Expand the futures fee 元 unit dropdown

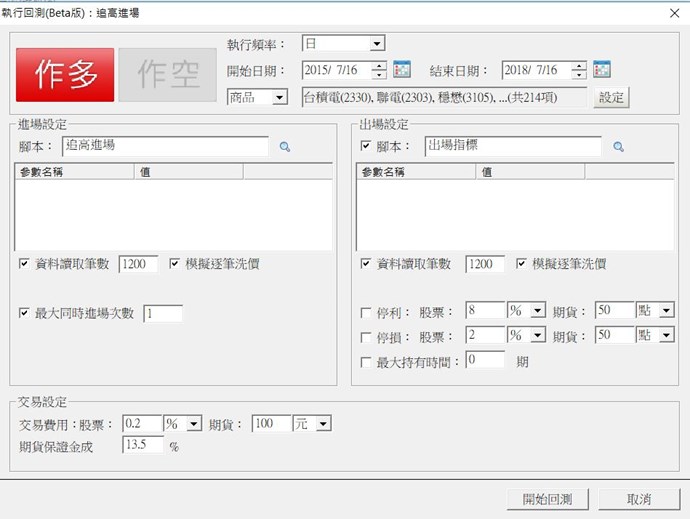[x=322, y=424]
